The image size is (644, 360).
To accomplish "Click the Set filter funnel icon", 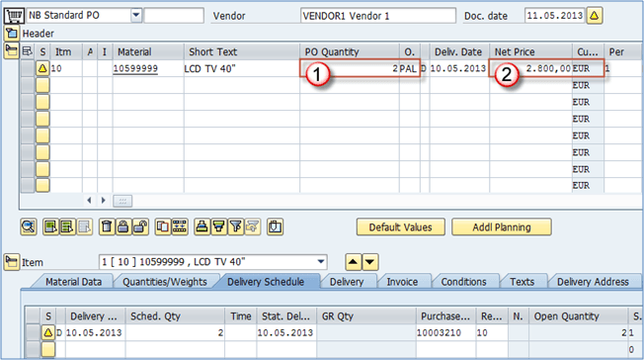I will tap(236, 226).
